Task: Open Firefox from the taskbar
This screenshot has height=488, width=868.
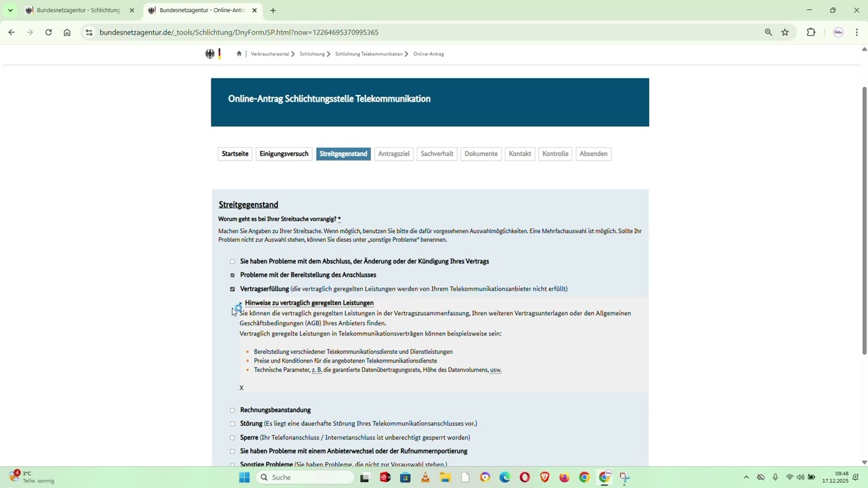Action: click(x=564, y=478)
